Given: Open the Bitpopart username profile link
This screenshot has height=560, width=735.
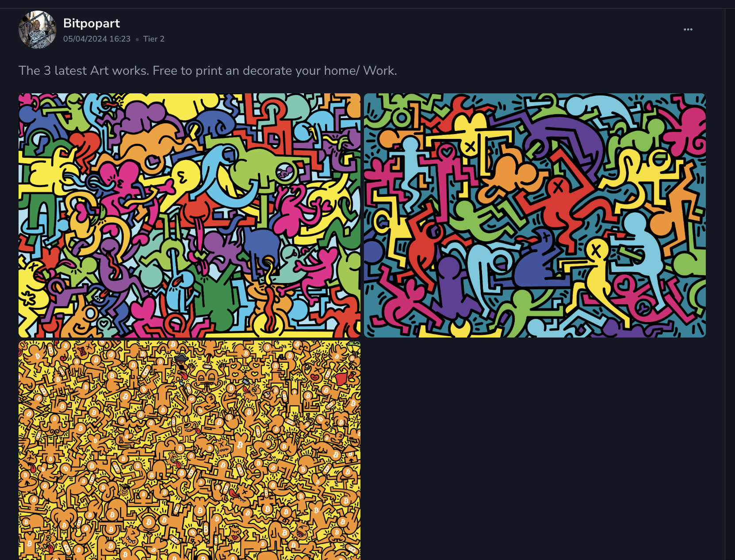Looking at the screenshot, I should 92,23.
